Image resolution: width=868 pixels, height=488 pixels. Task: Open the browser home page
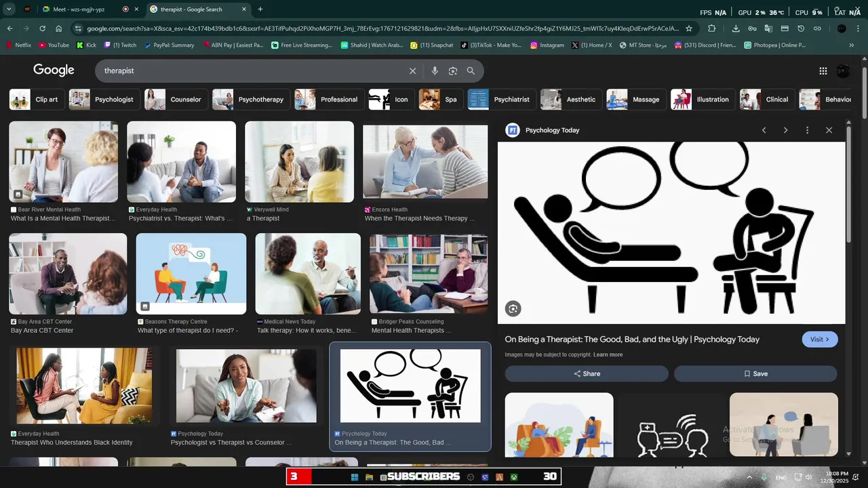[x=59, y=28]
